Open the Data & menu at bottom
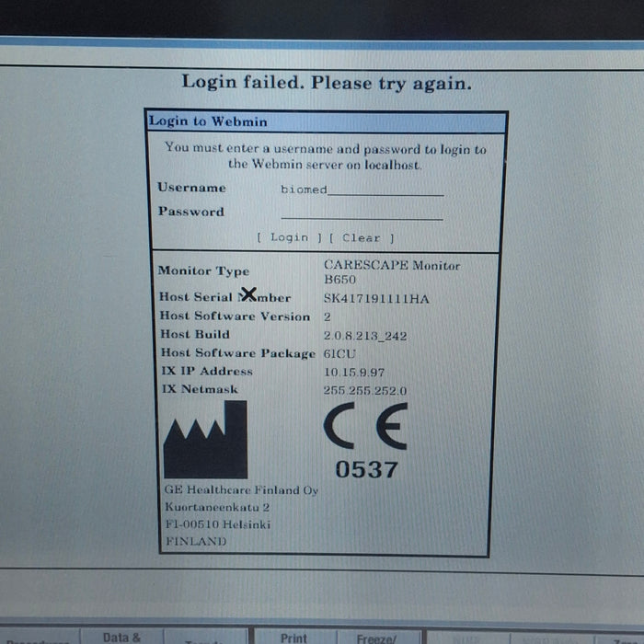Image resolution: width=644 pixels, height=644 pixels. coord(121,637)
